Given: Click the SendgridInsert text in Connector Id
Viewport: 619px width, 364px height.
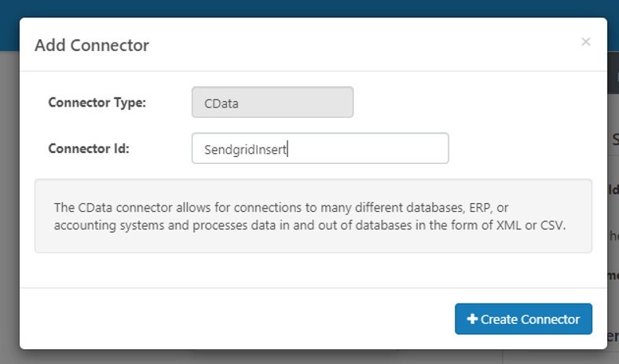Looking at the screenshot, I should coord(246,148).
